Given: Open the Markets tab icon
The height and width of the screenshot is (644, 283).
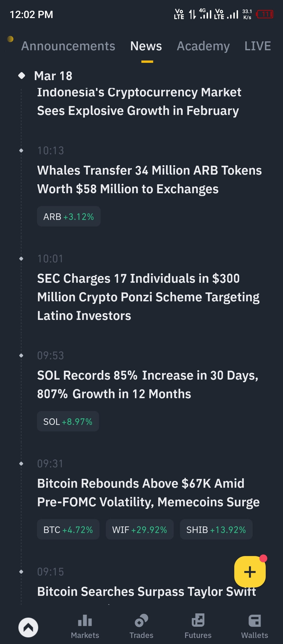Looking at the screenshot, I should coord(85,620).
